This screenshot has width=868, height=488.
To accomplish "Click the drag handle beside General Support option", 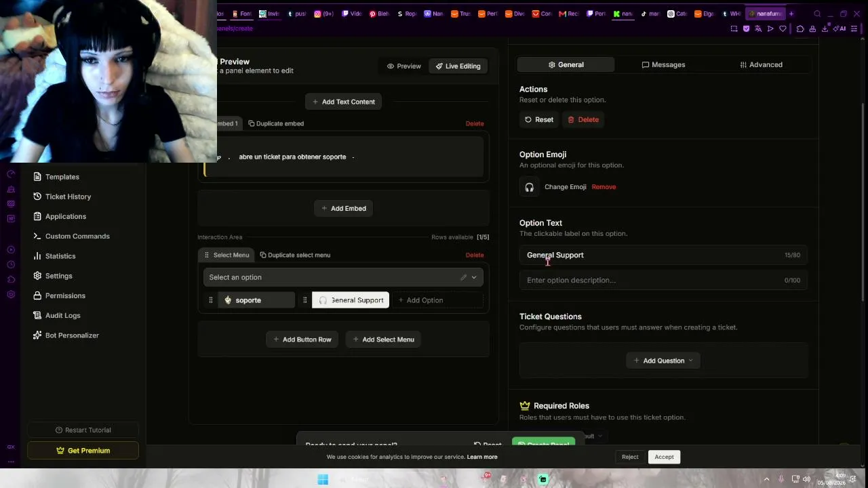I will pyautogui.click(x=305, y=300).
